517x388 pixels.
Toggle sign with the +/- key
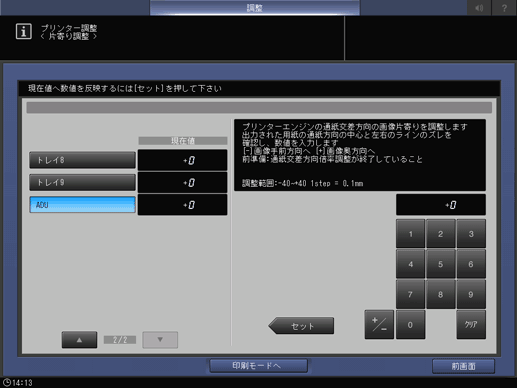point(379,325)
